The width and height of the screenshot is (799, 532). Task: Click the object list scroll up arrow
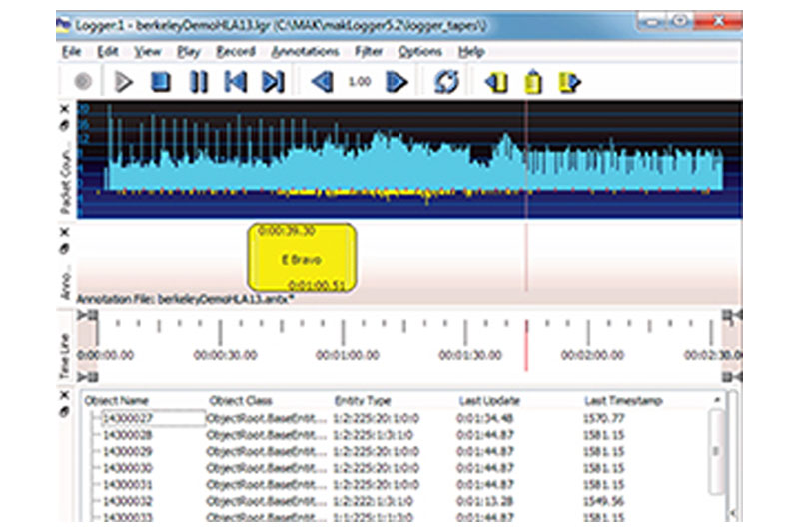click(x=717, y=400)
